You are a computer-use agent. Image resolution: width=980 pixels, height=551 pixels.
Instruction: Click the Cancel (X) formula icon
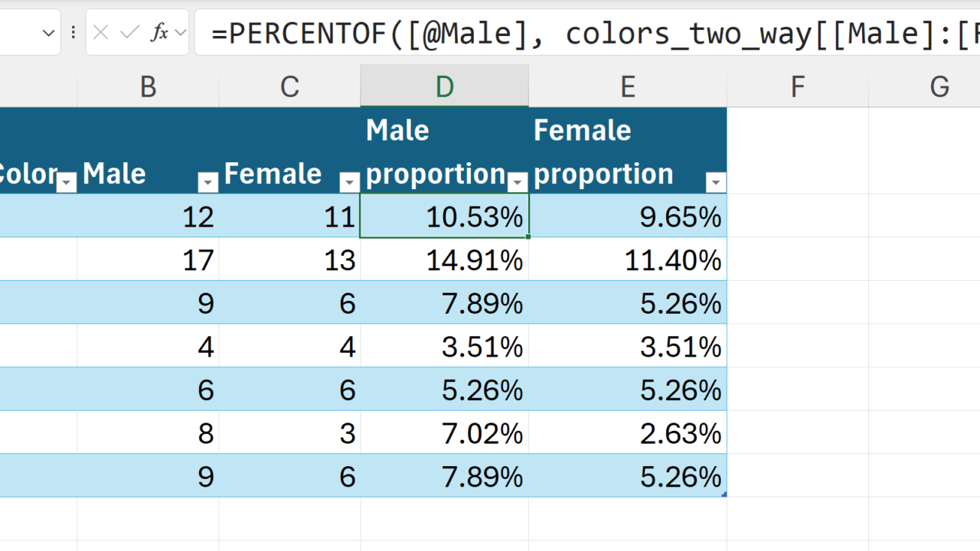(100, 32)
